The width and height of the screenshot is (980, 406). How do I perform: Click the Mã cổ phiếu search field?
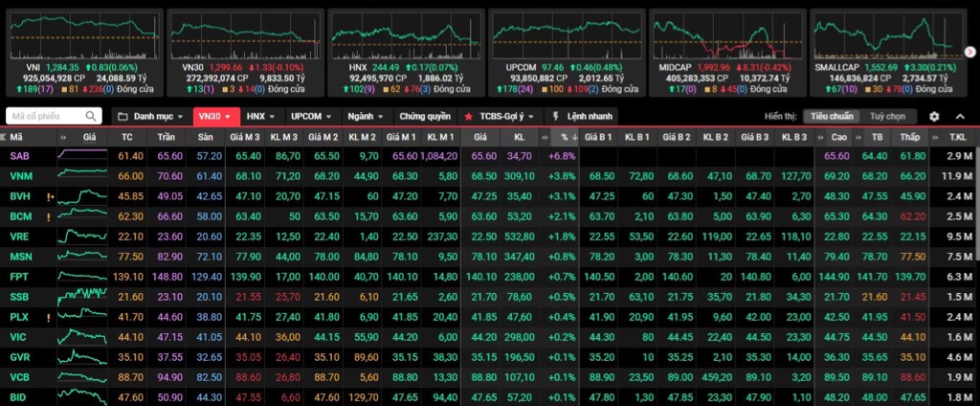[x=46, y=116]
